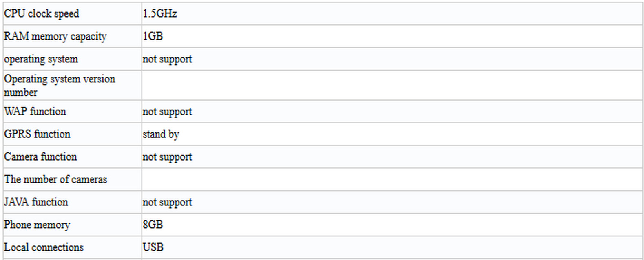Click the GPRS function label
This screenshot has width=644, height=260.
tap(37, 134)
